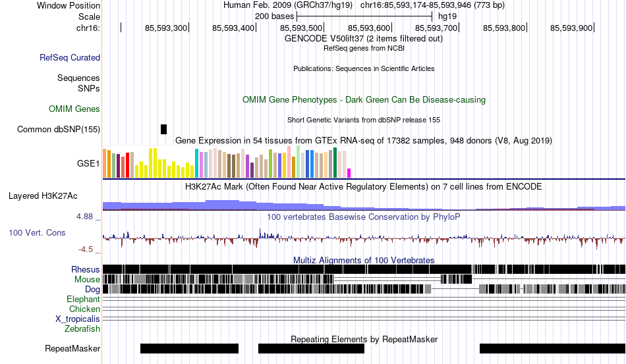Click the OMIM Genes track label
Image resolution: width=626 pixels, height=364 pixels.
click(74, 109)
